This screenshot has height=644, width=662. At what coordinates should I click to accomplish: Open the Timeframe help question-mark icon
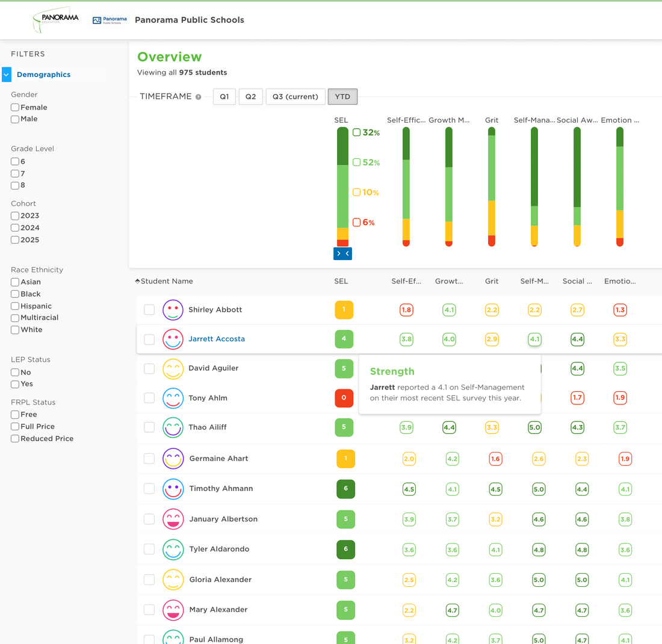(x=199, y=97)
